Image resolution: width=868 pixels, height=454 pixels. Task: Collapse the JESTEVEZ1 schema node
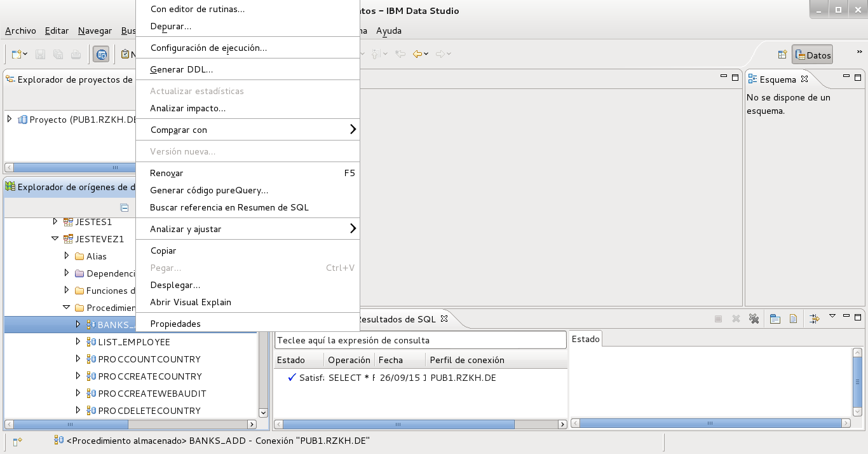(x=55, y=239)
